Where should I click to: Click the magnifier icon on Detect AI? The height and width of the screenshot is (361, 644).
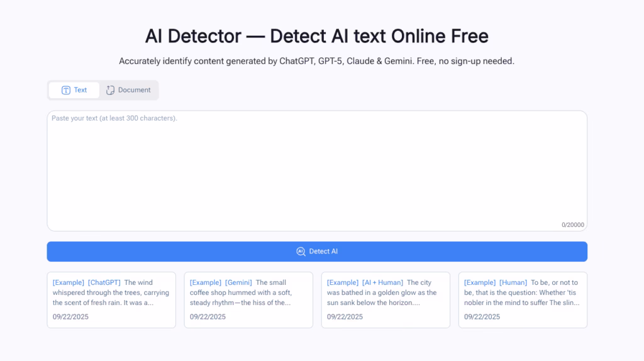coord(301,252)
